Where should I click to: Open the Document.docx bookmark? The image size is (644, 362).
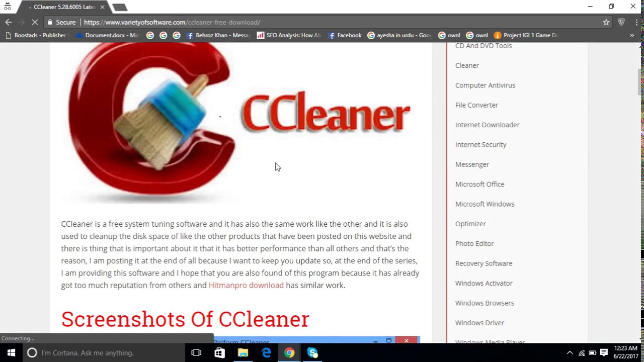tap(107, 35)
